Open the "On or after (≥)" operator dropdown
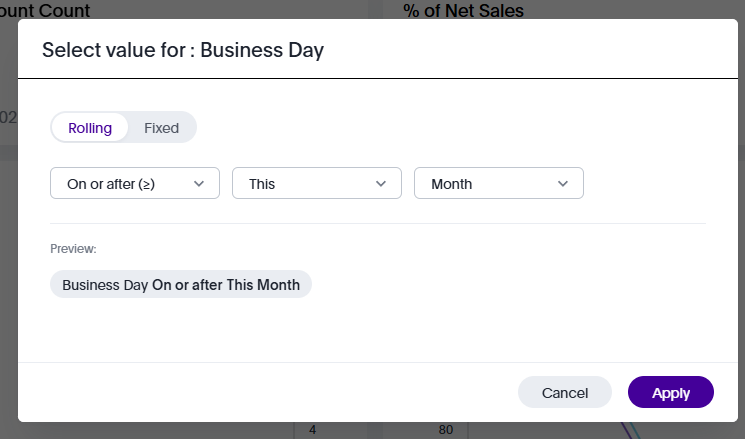 (x=134, y=184)
